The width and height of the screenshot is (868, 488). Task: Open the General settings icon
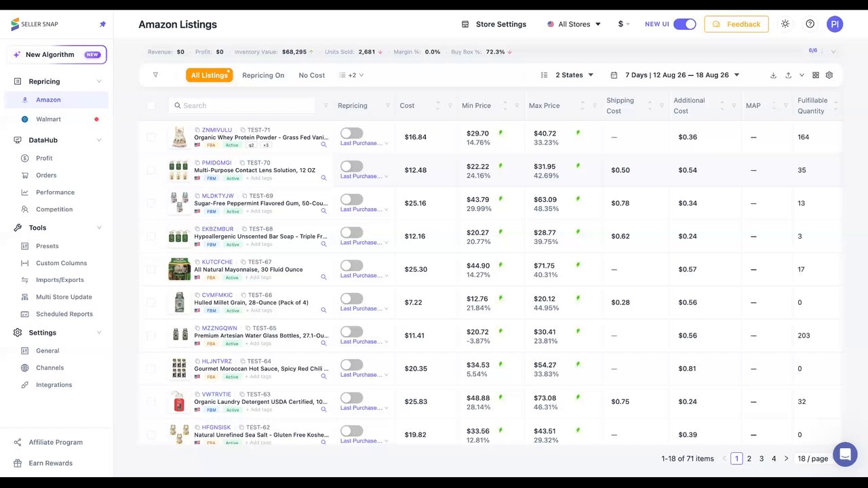[25, 350]
